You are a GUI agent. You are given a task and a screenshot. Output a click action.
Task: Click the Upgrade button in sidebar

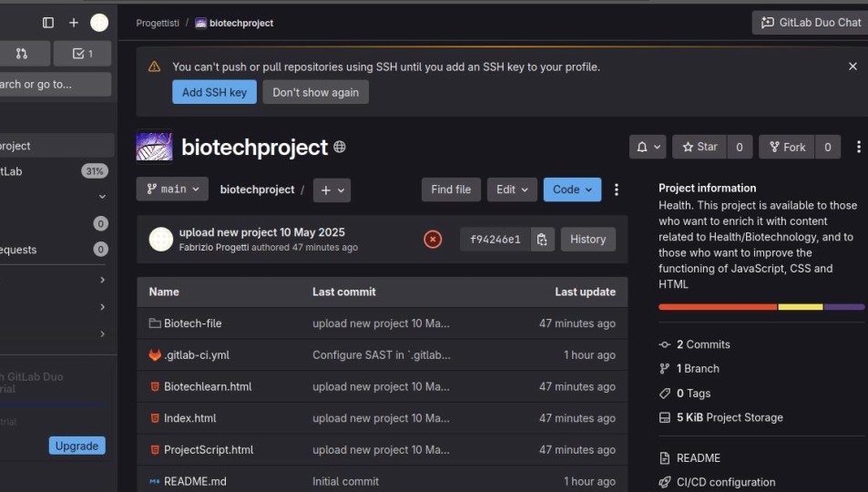click(x=77, y=446)
